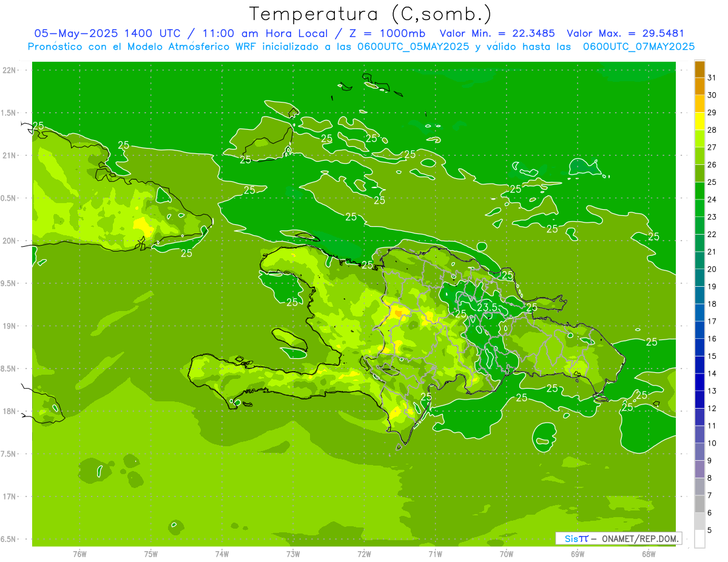The image size is (728, 562).
Task: Click the "69W" longitude axis label
Action: pos(578,554)
